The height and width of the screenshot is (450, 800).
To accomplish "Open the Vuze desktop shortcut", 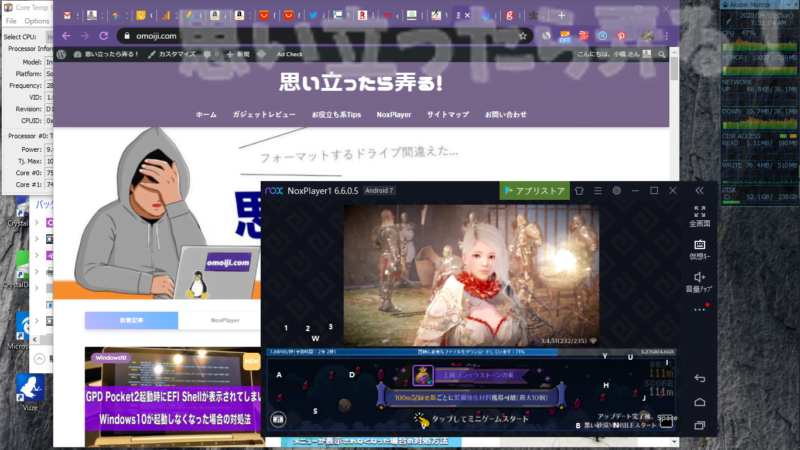I will pos(30,392).
